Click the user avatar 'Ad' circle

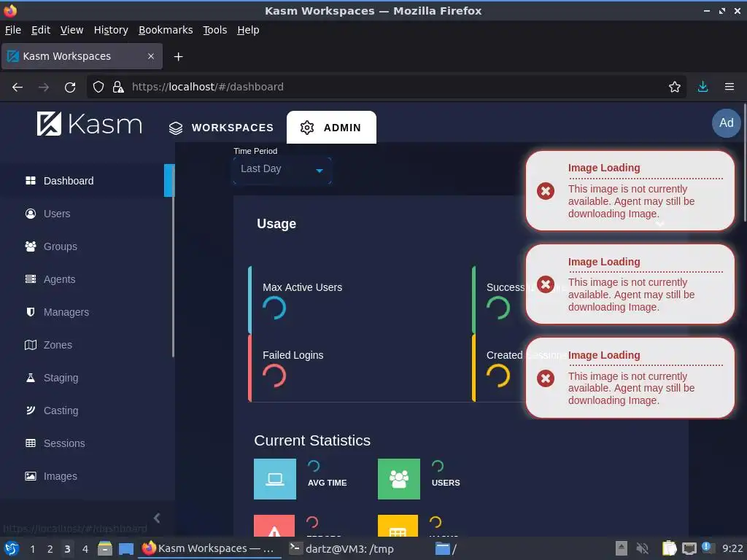726,122
